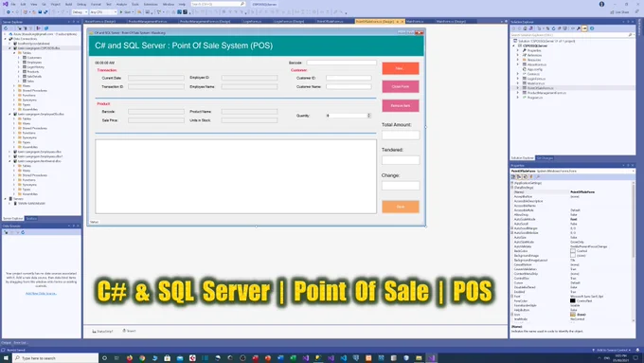This screenshot has width=644, height=363.
Task: Click the large list box on the form
Action: click(236, 176)
